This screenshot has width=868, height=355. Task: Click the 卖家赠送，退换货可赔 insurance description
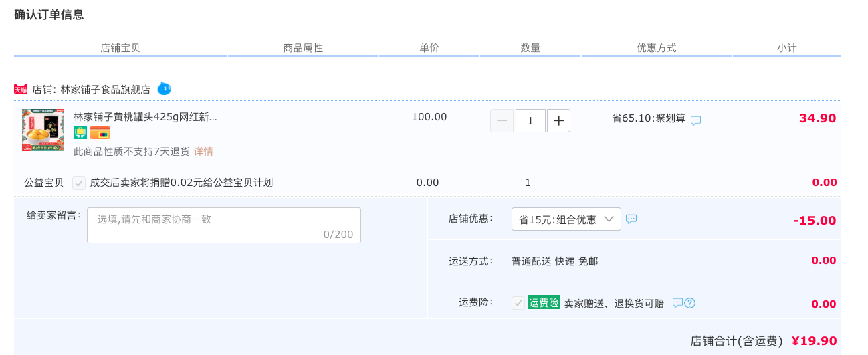click(614, 304)
